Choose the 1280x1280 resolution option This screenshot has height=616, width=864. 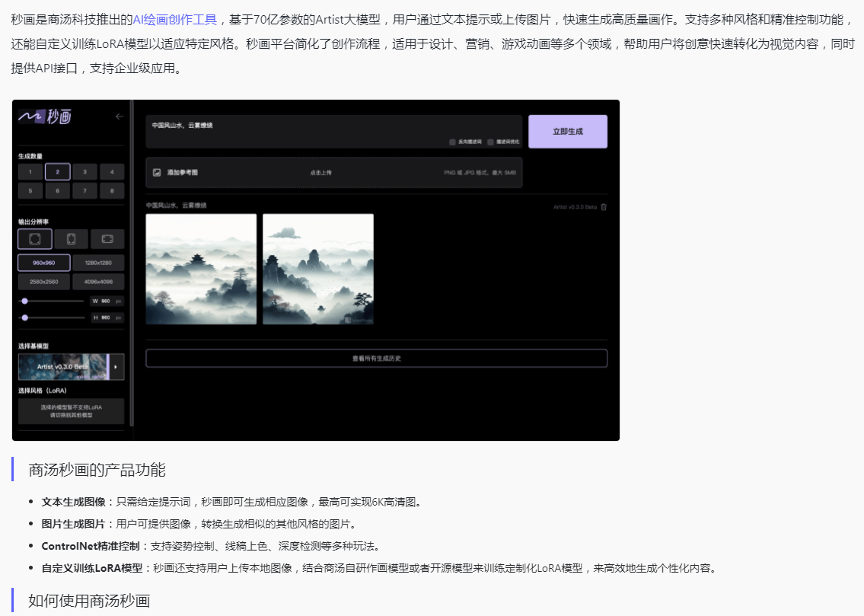click(98, 263)
